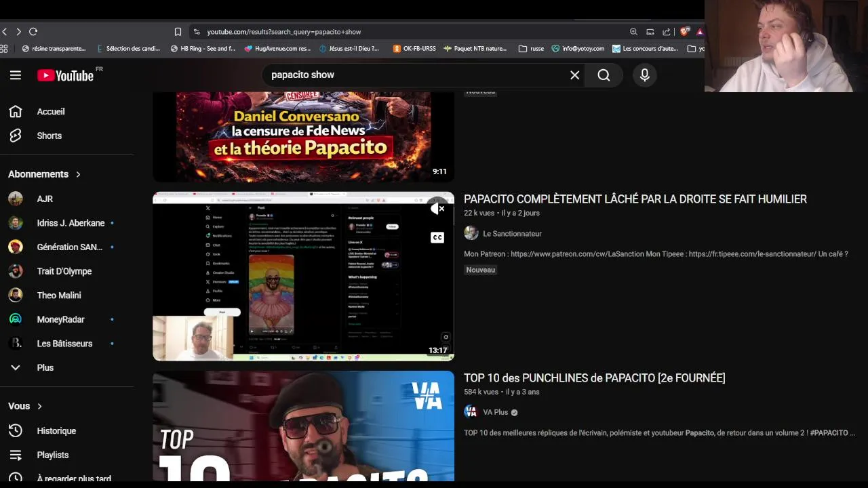Open the 13:17 Papacito video thumbnail
Screen dimensions: 868x488
click(x=303, y=277)
